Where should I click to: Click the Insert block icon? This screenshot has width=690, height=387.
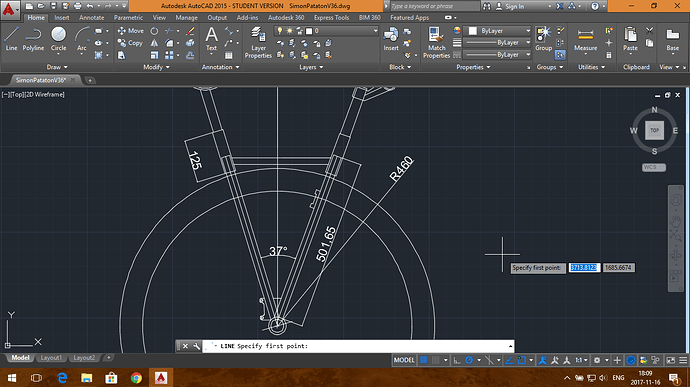(x=391, y=39)
